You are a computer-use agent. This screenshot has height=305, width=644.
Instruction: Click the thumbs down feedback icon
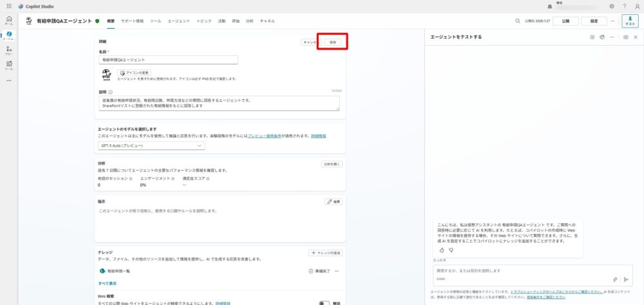coord(451,250)
